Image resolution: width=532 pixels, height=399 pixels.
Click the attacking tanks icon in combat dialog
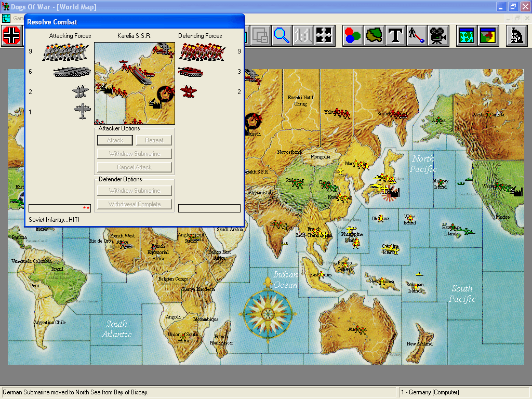click(72, 72)
